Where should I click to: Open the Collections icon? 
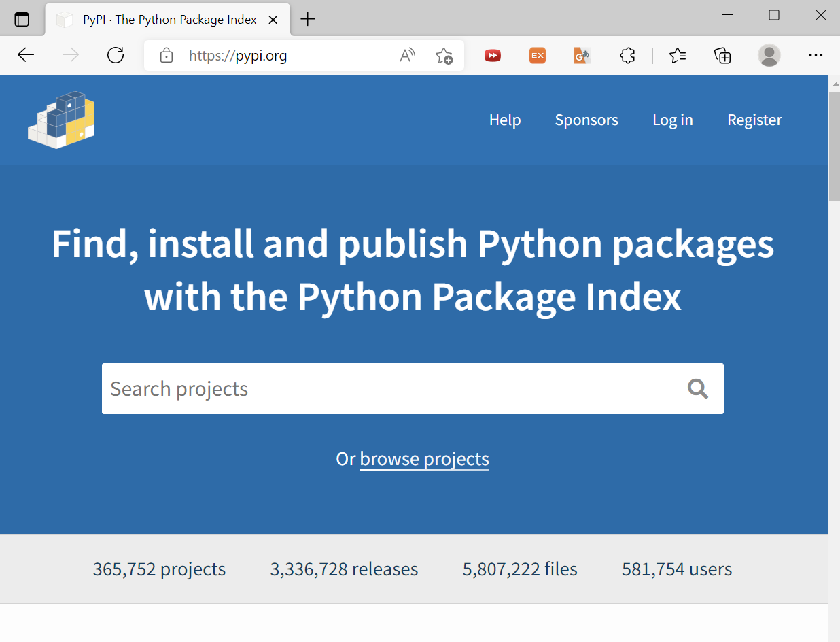722,55
